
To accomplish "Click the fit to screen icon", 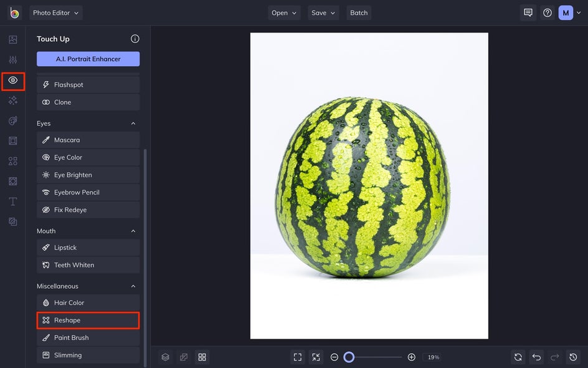I will (298, 357).
